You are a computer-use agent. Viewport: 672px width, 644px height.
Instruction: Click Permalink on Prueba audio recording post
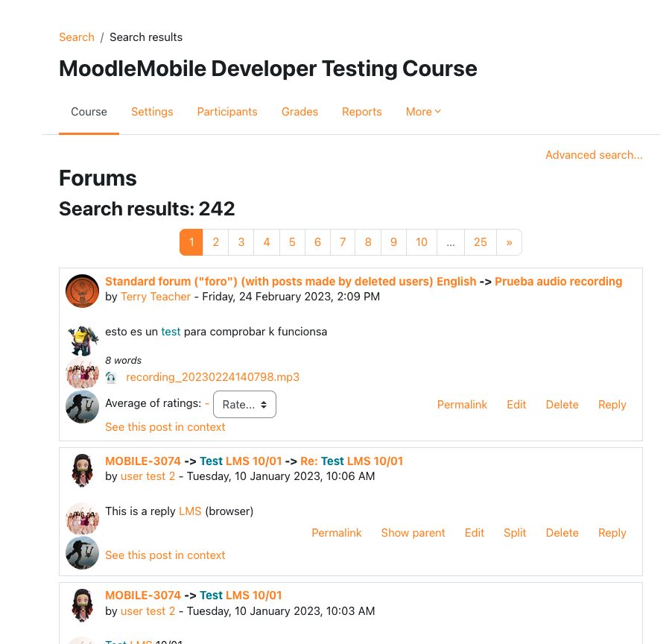click(x=462, y=405)
